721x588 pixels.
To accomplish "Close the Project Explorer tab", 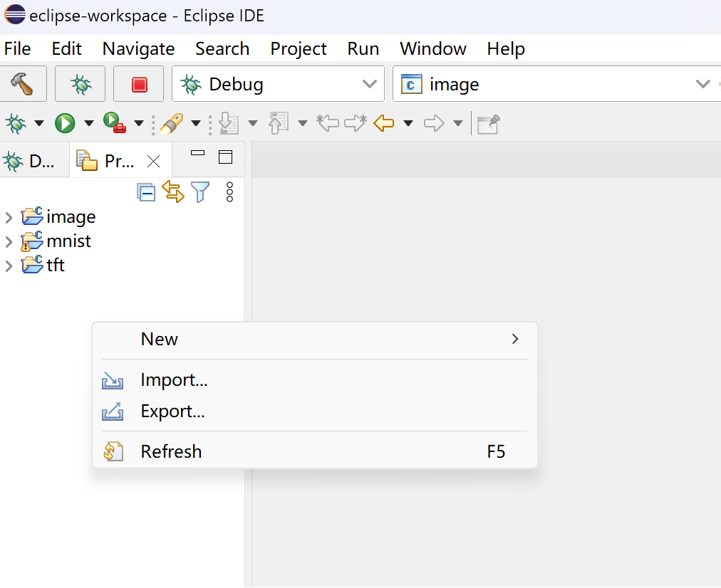I will 154,162.
